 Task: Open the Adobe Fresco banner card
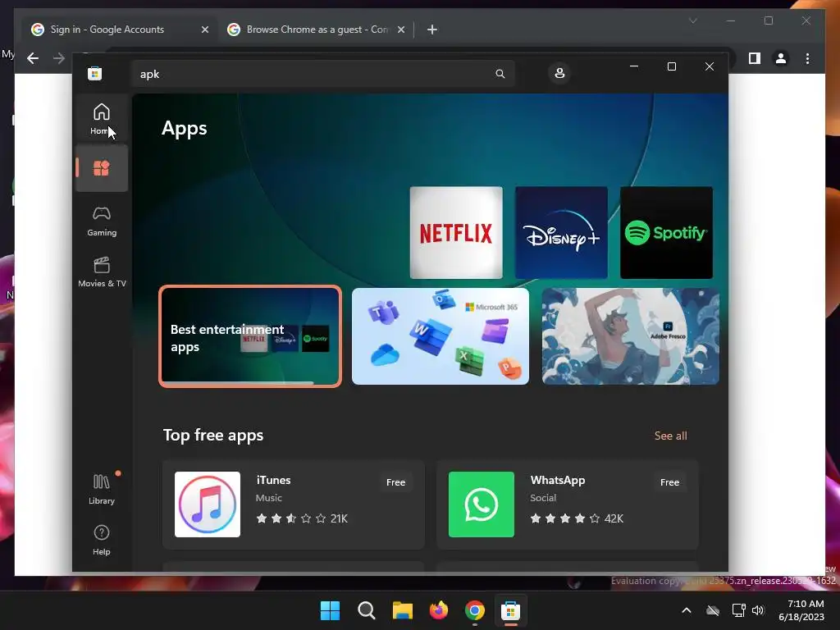click(x=630, y=336)
